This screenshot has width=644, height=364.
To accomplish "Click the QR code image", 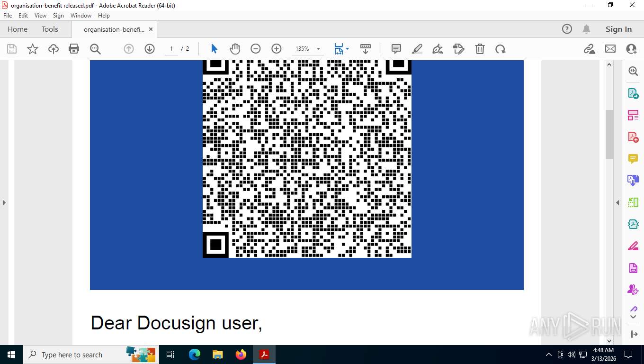I will tap(307, 159).
